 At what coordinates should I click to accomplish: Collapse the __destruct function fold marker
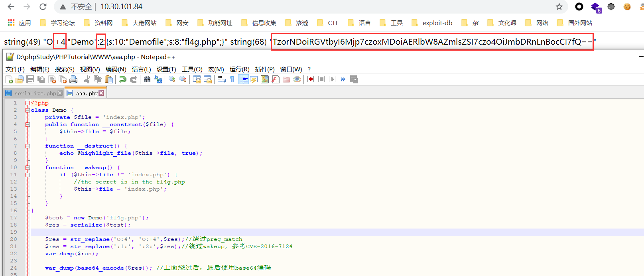(x=28, y=146)
